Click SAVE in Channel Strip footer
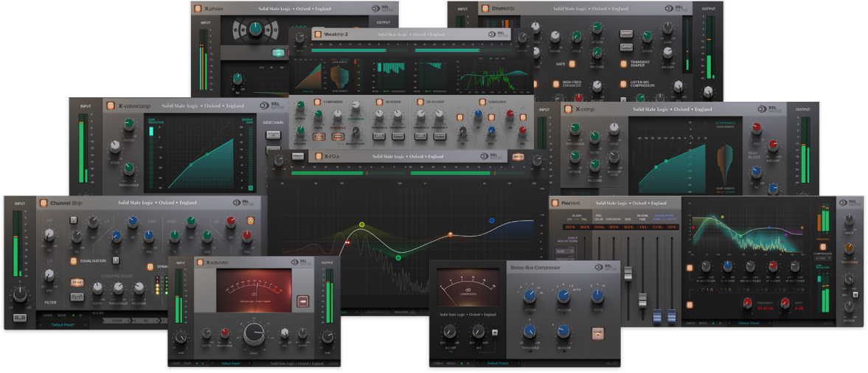This screenshot has height=373, width=868. [61, 316]
